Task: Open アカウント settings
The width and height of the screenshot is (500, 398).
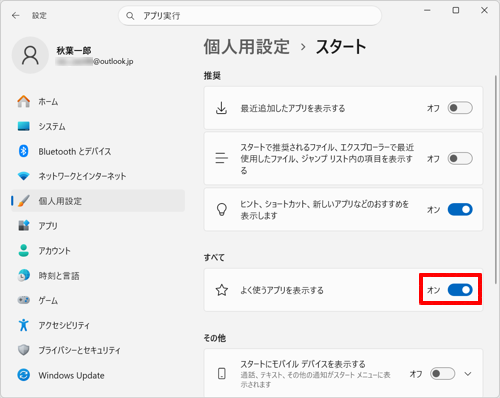Action: coord(98,250)
